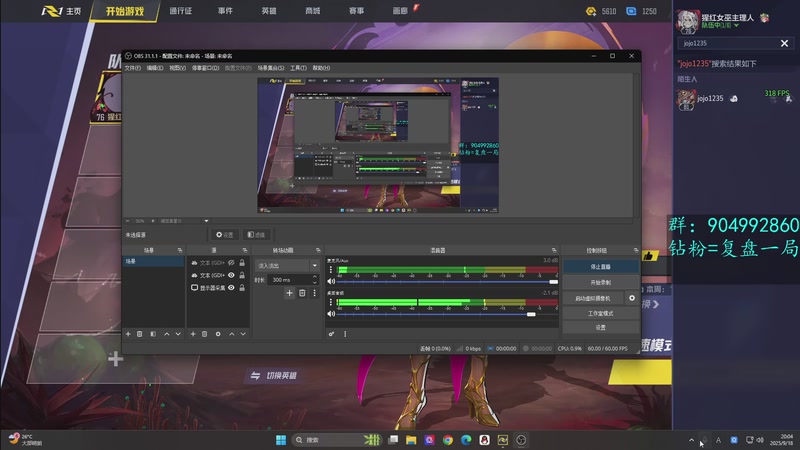Move scene down with the down arrow
The image size is (800, 450).
click(178, 334)
